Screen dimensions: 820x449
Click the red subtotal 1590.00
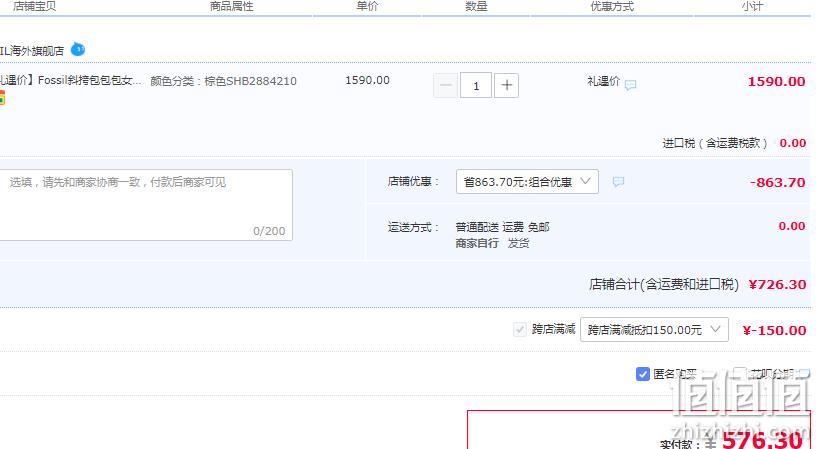coord(776,82)
